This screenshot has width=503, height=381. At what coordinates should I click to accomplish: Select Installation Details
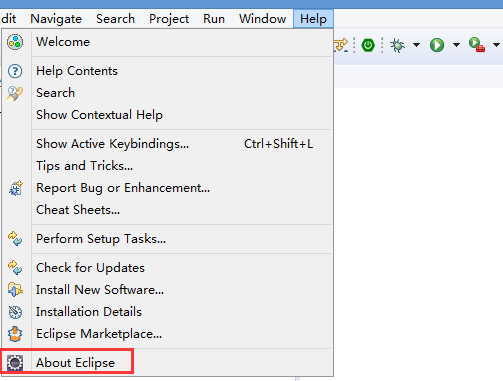coord(167,312)
